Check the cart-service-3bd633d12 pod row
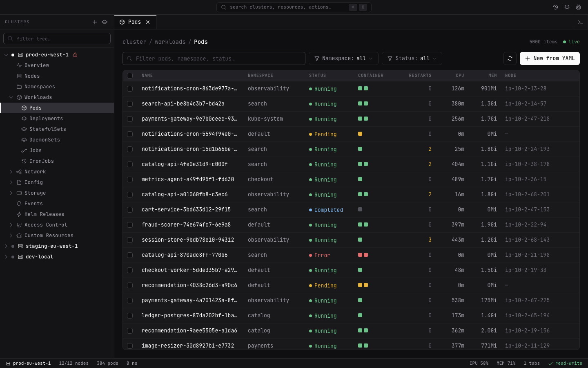Screen dimensions: 588x368 pyautogui.click(x=130, y=210)
